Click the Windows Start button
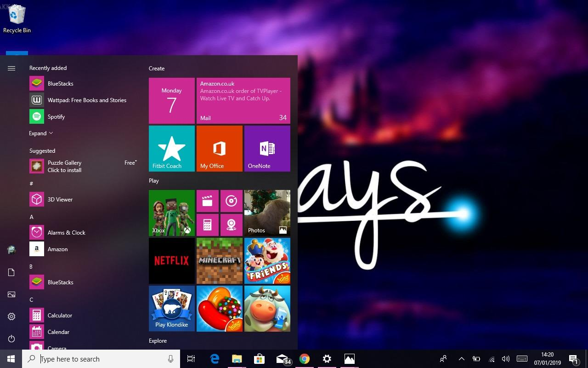Viewport: 588px width, 368px height. 11,359
